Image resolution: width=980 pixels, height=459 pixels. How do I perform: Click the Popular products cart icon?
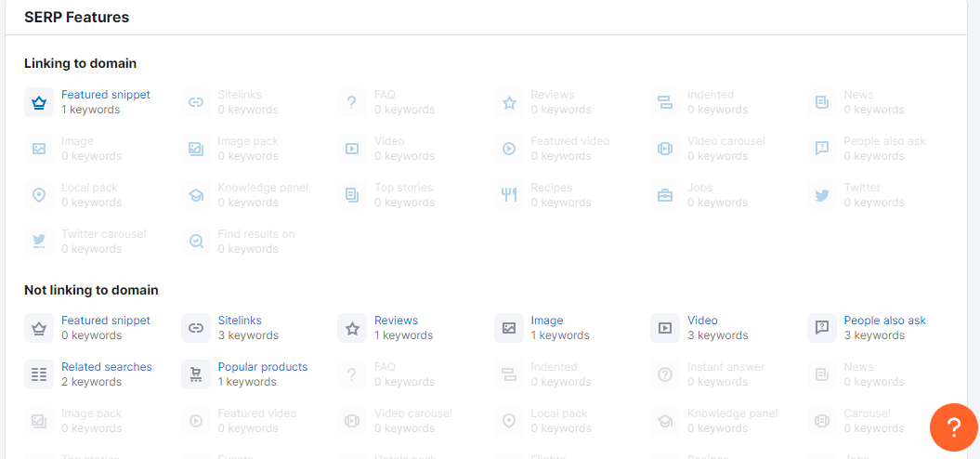196,374
